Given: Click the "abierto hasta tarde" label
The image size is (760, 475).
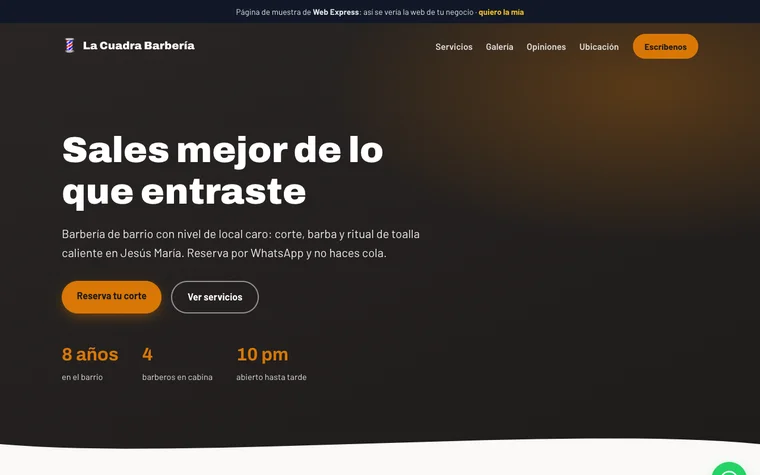Looking at the screenshot, I should click(x=271, y=377).
